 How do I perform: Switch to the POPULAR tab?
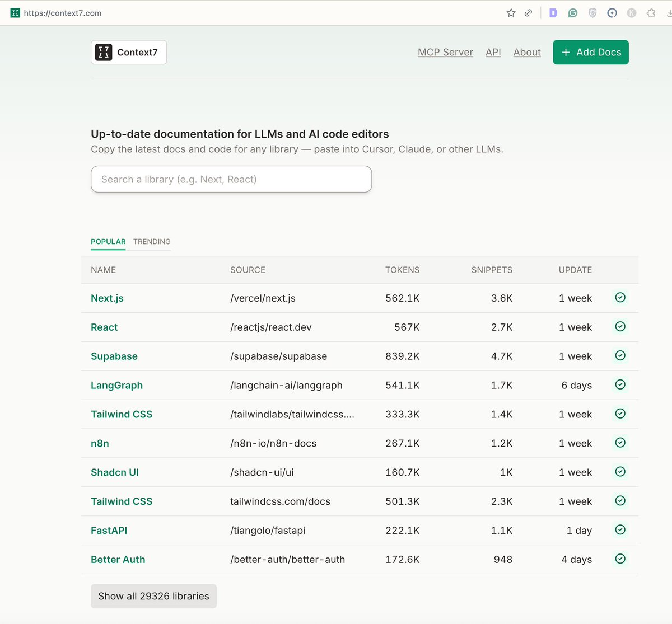(x=108, y=242)
